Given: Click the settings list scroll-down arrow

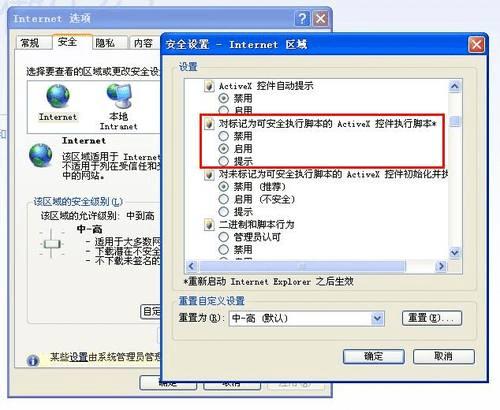Looking at the screenshot, I should (455, 253).
